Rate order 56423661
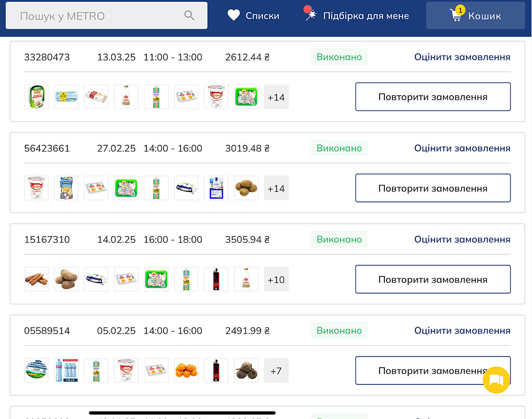The image size is (532, 419). (462, 148)
